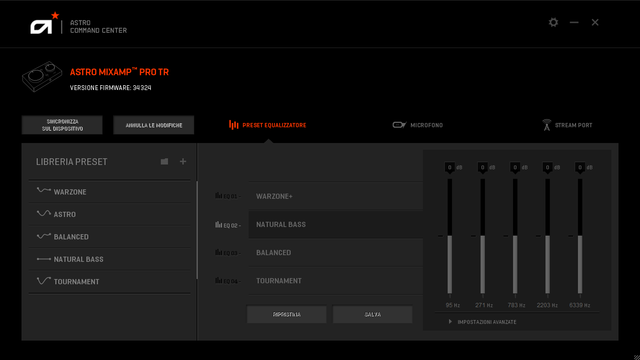Viewport: 640px width, 360px height.
Task: Select TOURNAMENT in the preset library
Action: 109,281
